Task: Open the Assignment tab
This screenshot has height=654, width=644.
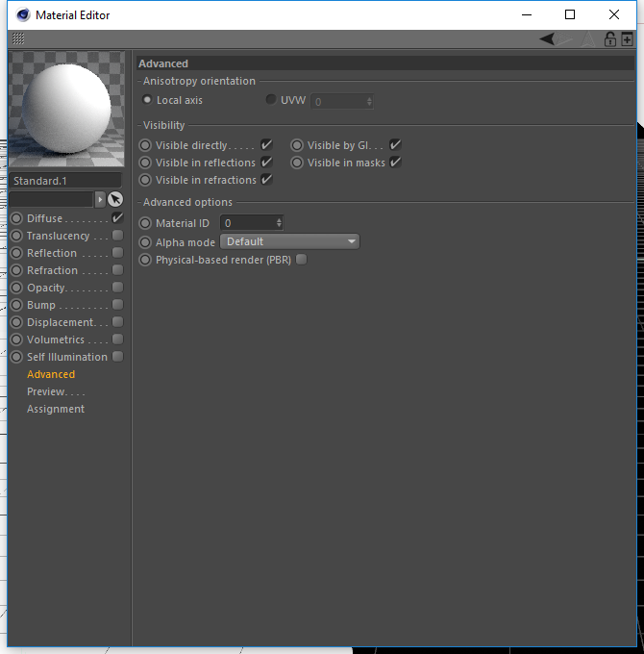Action: click(x=56, y=409)
